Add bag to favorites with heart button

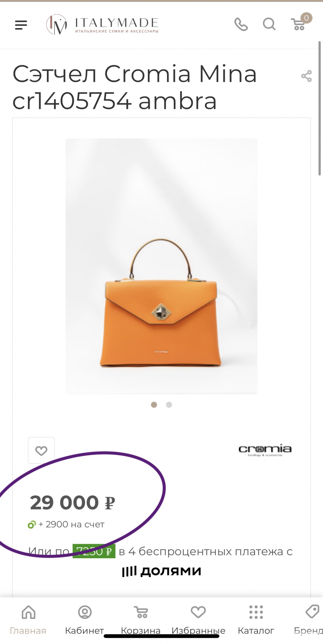[41, 450]
